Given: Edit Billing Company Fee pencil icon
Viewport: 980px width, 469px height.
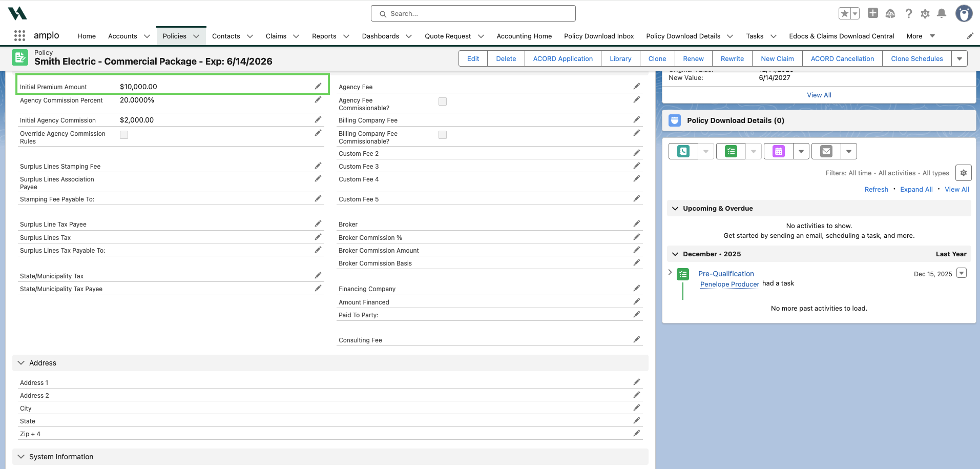Looking at the screenshot, I should pyautogui.click(x=637, y=119).
